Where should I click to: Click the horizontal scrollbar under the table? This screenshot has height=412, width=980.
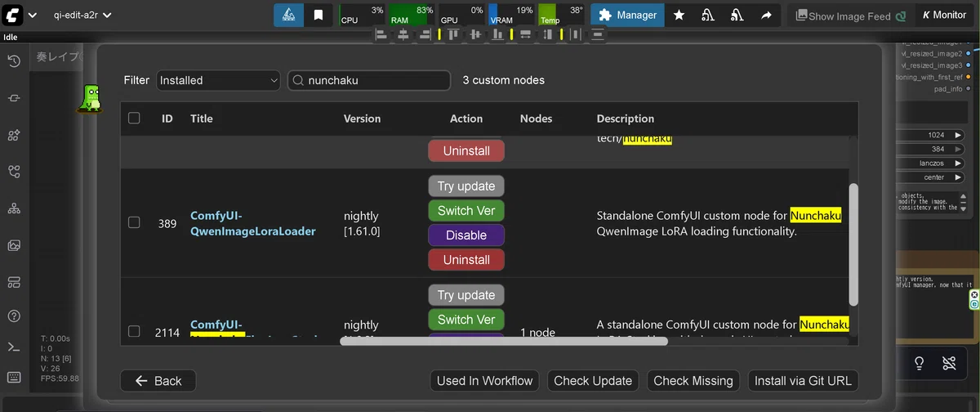tap(503, 341)
